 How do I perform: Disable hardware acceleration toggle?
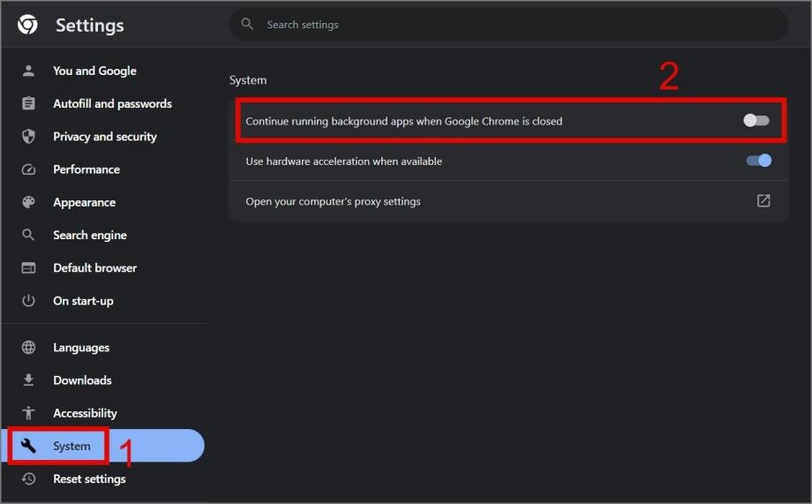(759, 161)
